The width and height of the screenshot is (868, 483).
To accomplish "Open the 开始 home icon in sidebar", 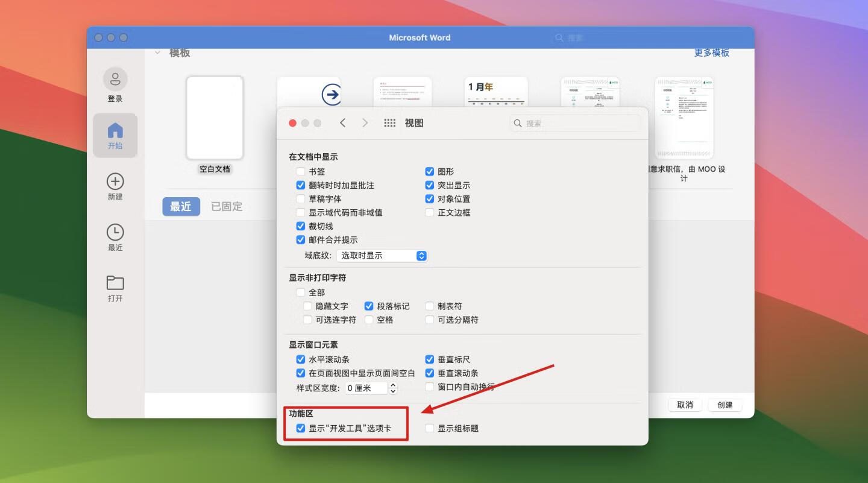I will pos(115,130).
